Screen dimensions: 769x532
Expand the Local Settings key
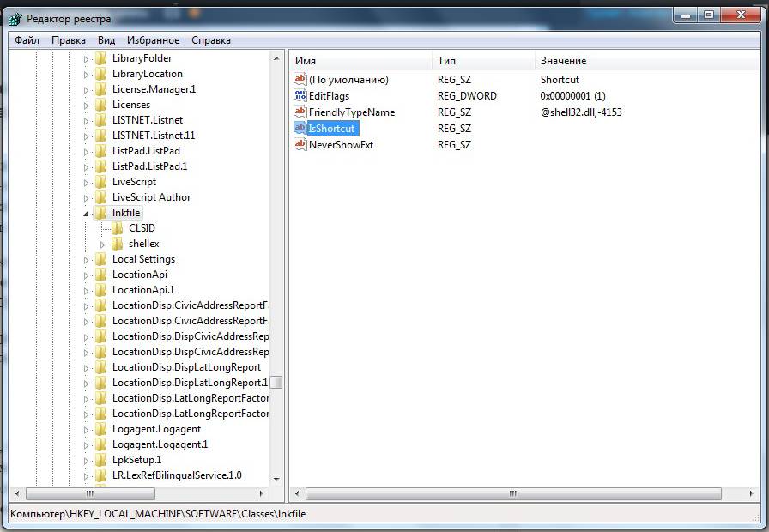[x=86, y=259]
